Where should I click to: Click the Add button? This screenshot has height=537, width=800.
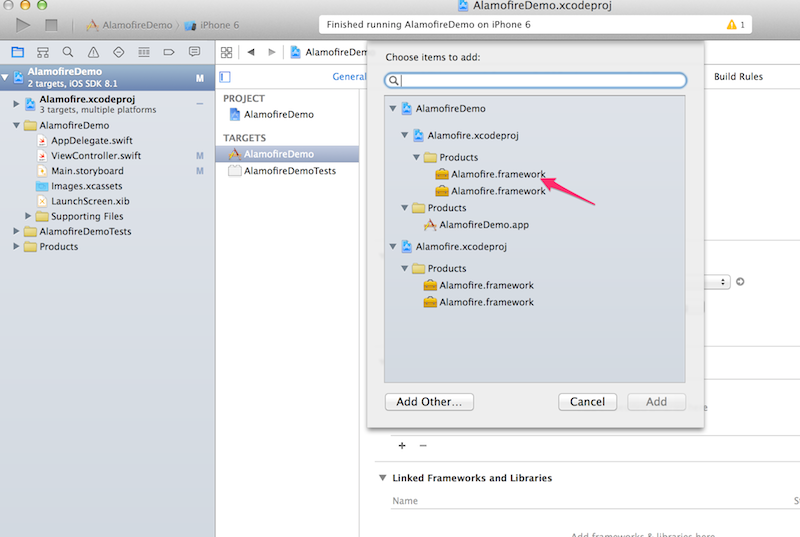[x=656, y=402]
